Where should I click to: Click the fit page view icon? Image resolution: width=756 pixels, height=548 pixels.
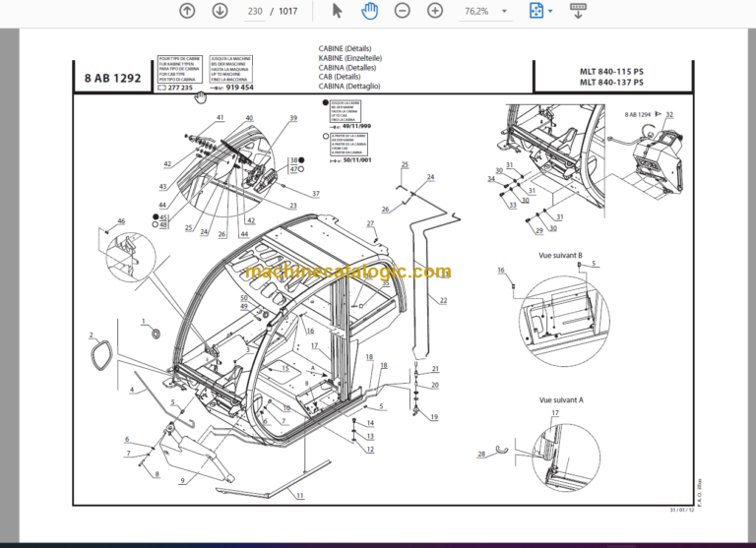click(x=536, y=11)
